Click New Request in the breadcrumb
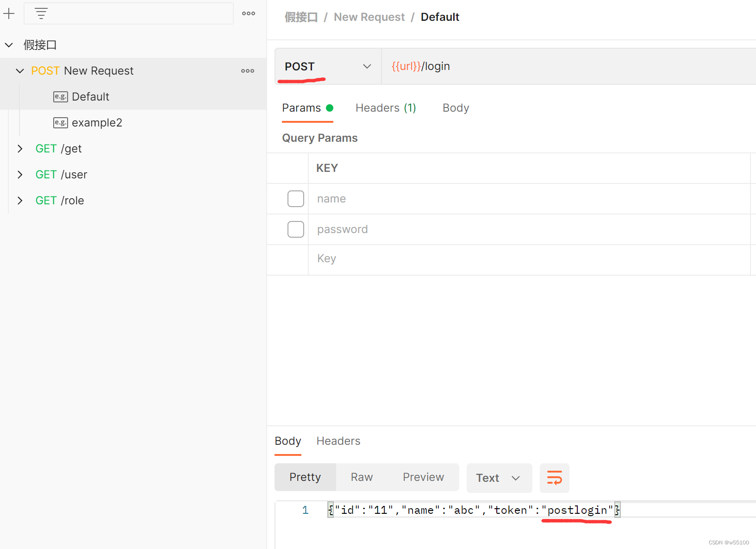This screenshot has width=756, height=549. point(369,17)
